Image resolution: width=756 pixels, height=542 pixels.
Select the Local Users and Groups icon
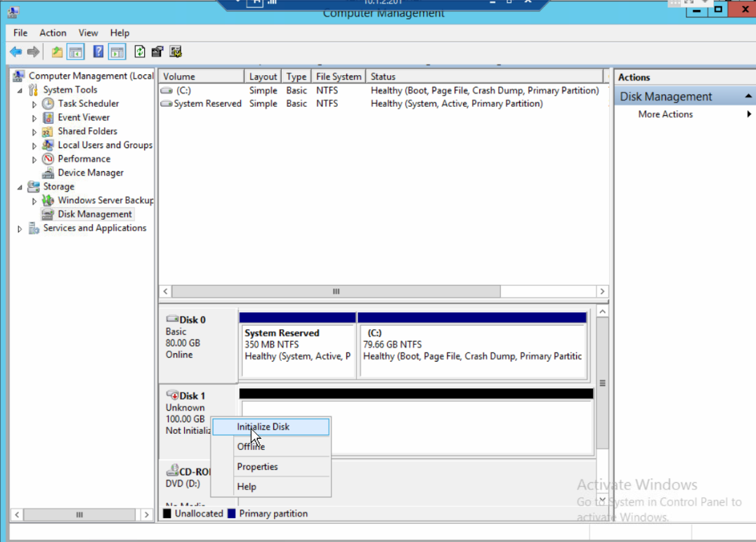pos(48,145)
